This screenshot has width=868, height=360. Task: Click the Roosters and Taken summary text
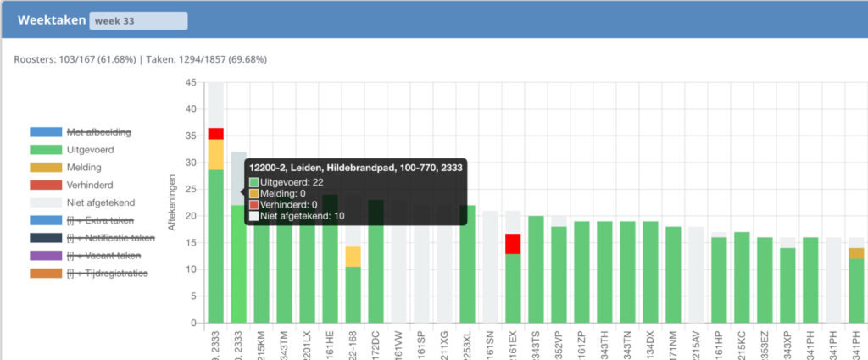pos(141,60)
